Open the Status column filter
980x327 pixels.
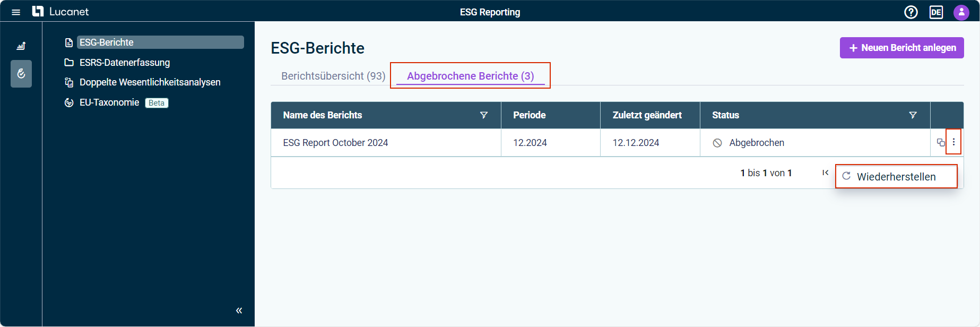coord(913,115)
